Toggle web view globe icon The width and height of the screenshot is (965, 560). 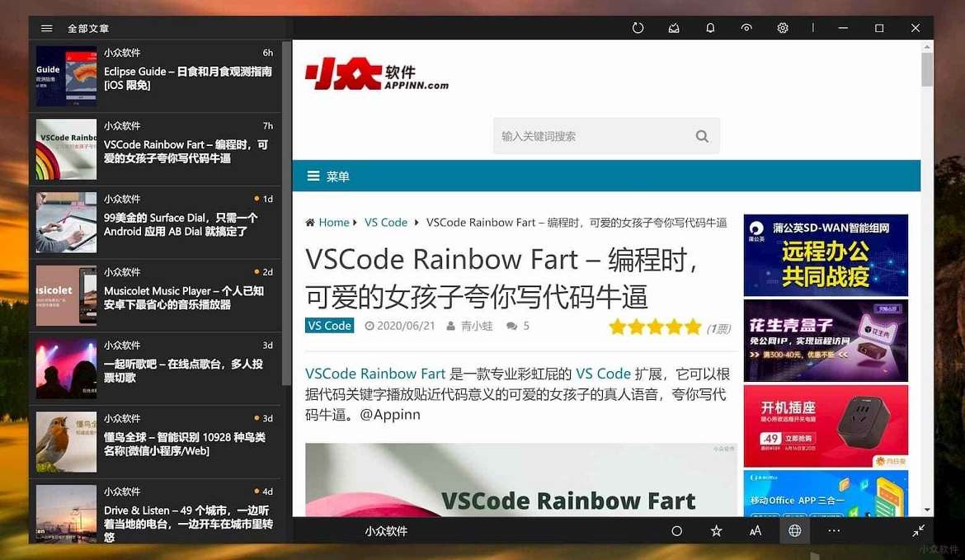[x=794, y=530]
